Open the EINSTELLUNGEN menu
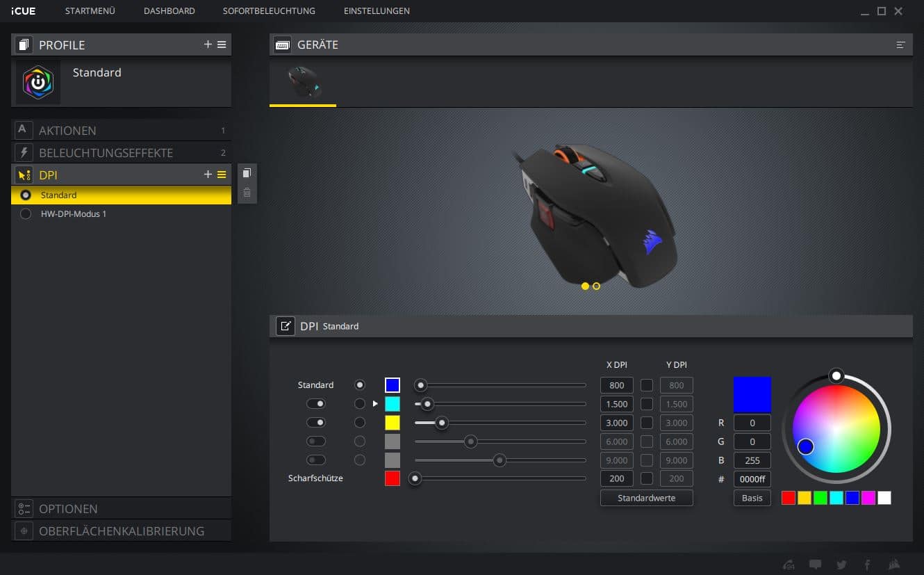This screenshot has width=924, height=575. [377, 11]
